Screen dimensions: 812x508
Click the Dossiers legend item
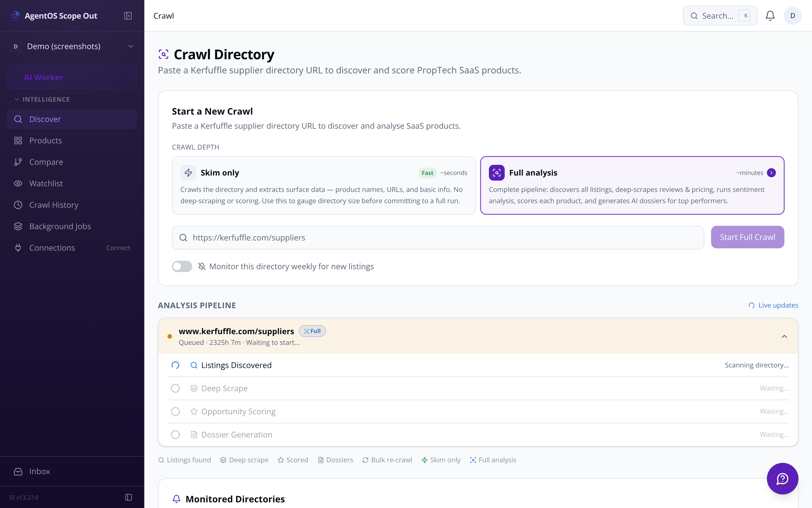click(x=335, y=460)
